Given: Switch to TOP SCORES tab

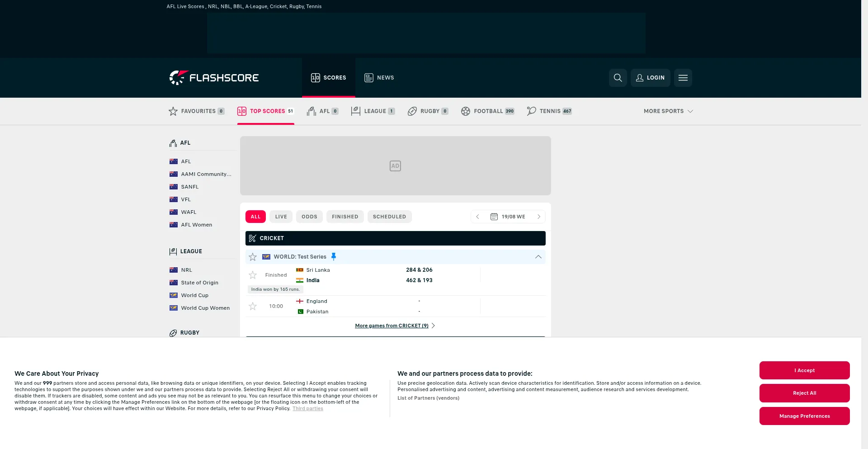Looking at the screenshot, I should (266, 111).
